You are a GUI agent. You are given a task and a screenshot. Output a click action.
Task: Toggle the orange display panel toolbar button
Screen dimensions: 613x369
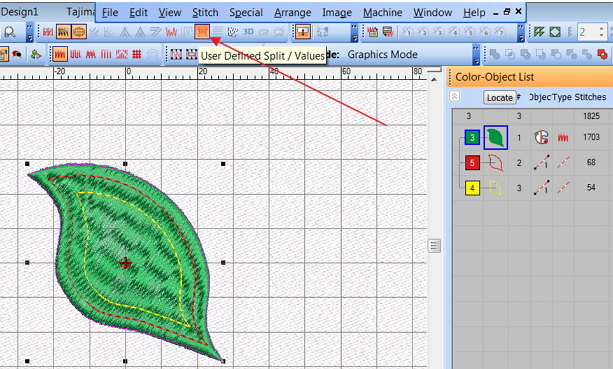click(303, 32)
